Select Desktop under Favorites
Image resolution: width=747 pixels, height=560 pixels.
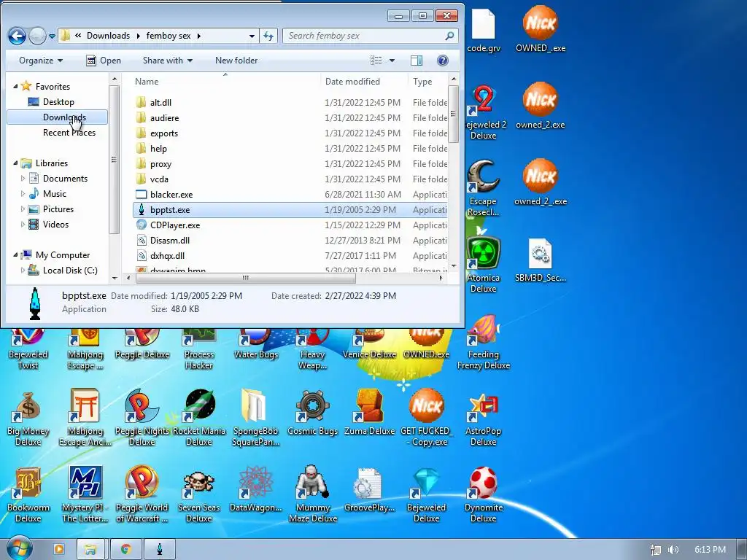coord(58,102)
